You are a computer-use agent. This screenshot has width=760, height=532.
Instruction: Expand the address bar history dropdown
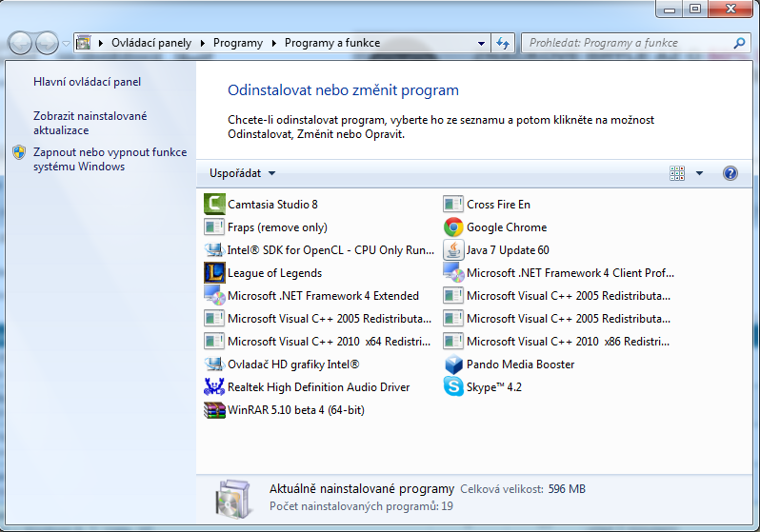[x=481, y=43]
